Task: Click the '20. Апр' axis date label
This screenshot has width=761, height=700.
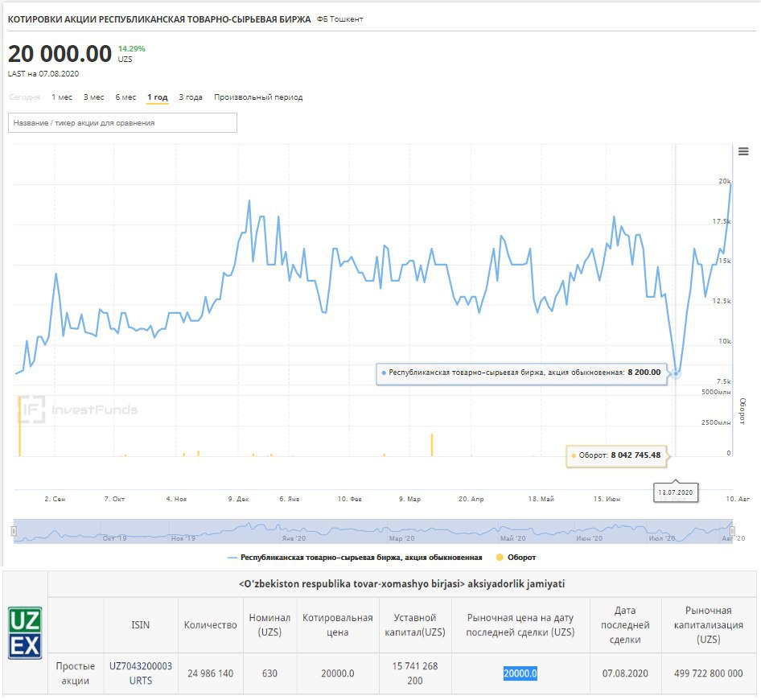Action: [471, 499]
